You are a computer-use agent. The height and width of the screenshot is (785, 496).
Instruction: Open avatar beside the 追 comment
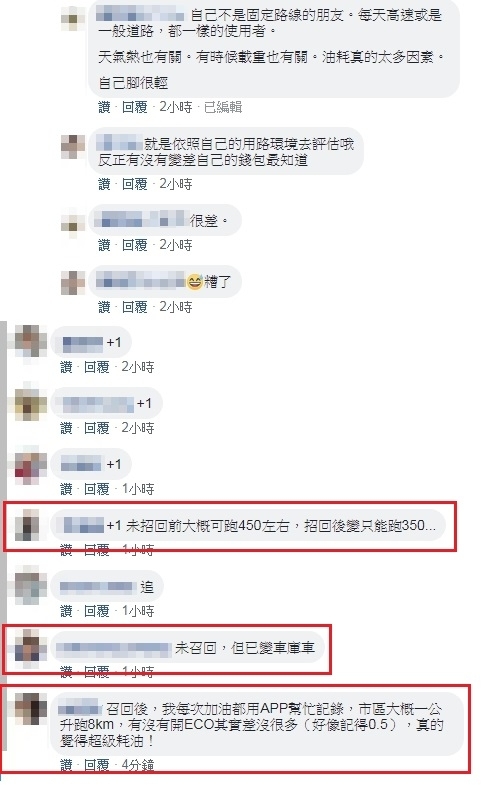pos(30,587)
